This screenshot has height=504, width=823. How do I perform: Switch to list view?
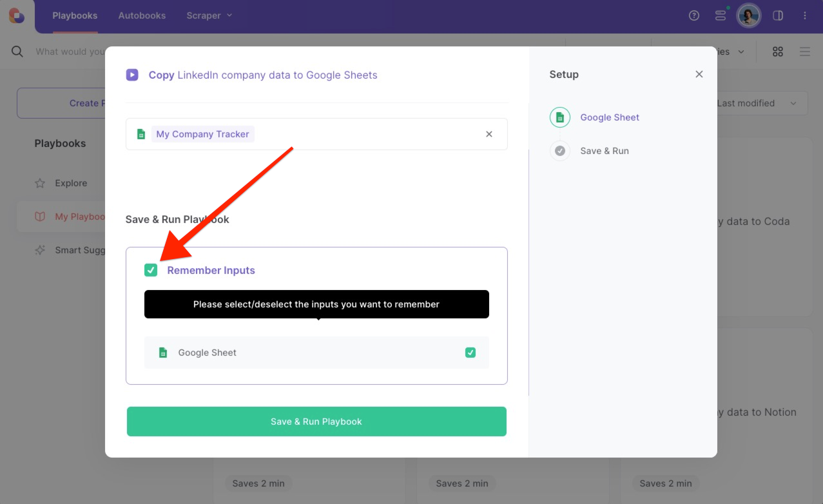point(805,52)
